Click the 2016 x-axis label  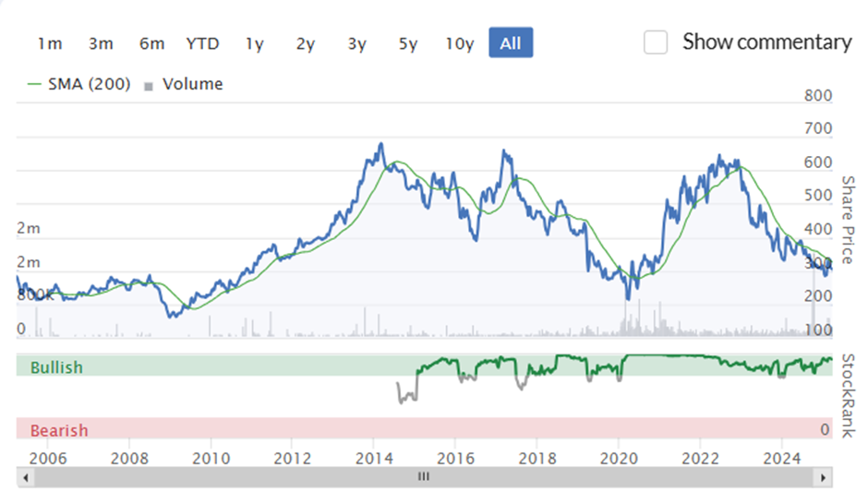[455, 458]
